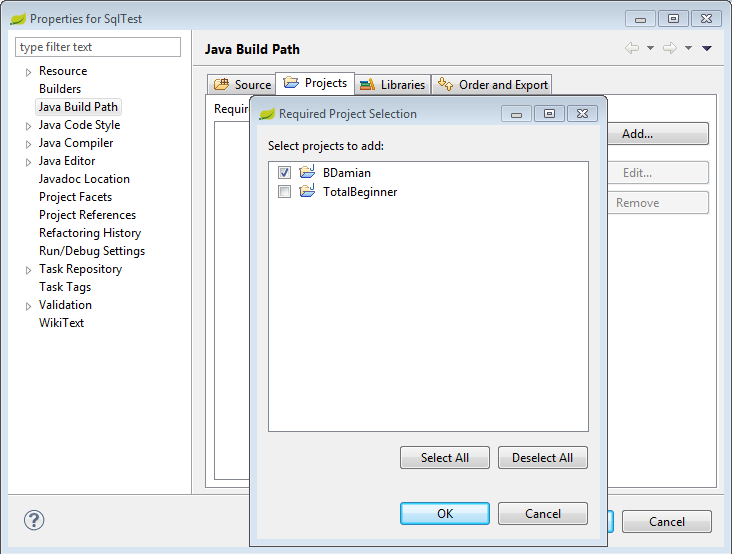Select the TotalBeginner project name
This screenshot has height=554, width=732.
pos(360,192)
